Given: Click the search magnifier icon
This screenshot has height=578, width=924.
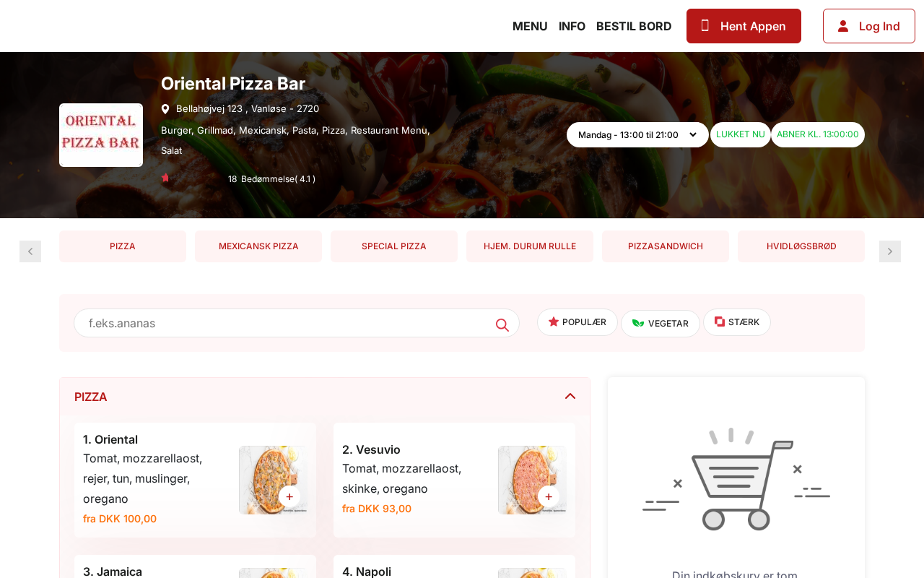Looking at the screenshot, I should (502, 325).
